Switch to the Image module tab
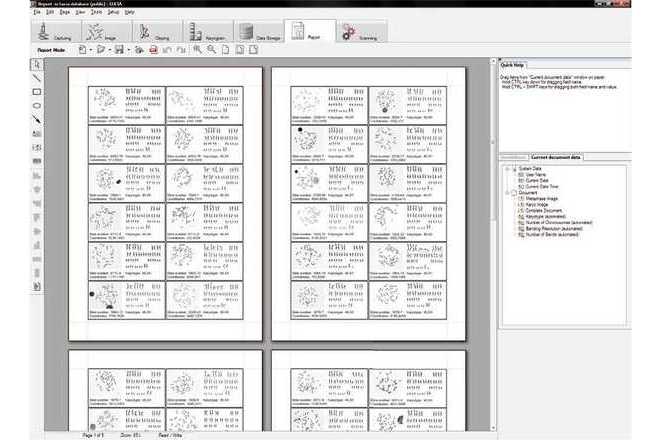Viewport: 660px width, 440px height. (106, 31)
